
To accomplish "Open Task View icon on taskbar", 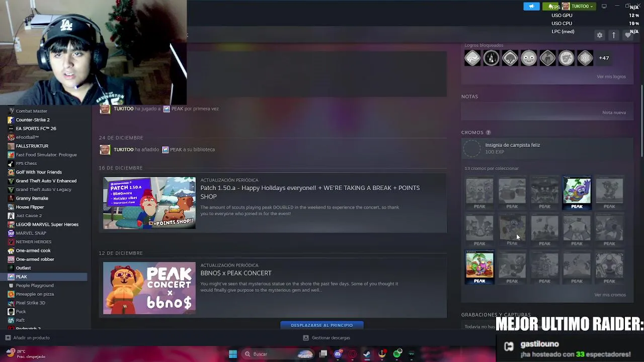I will 324,354.
